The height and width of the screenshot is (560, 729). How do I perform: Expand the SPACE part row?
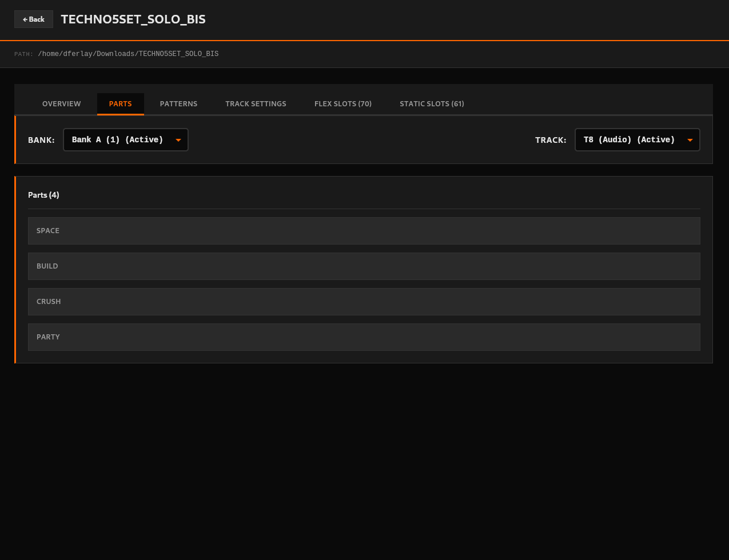[364, 231]
